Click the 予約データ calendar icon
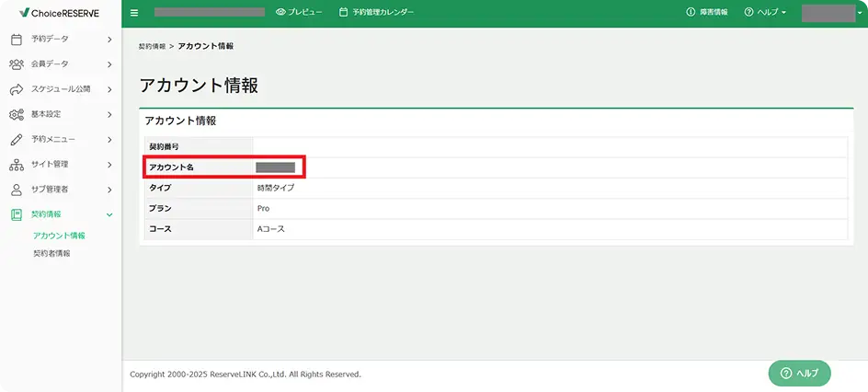Image resolution: width=868 pixels, height=392 pixels. (x=17, y=40)
